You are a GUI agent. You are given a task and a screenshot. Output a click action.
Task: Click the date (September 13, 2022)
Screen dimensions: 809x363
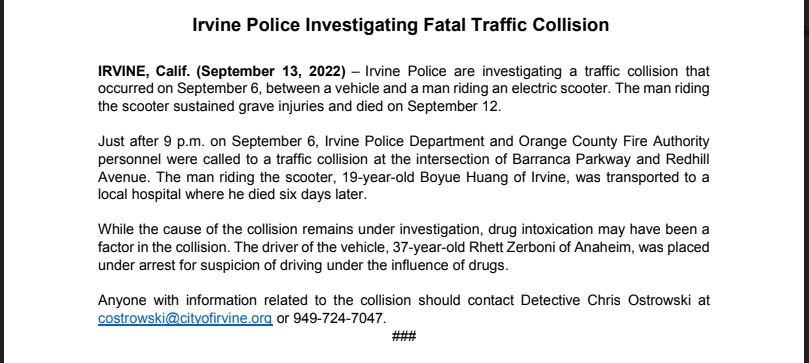coord(271,71)
